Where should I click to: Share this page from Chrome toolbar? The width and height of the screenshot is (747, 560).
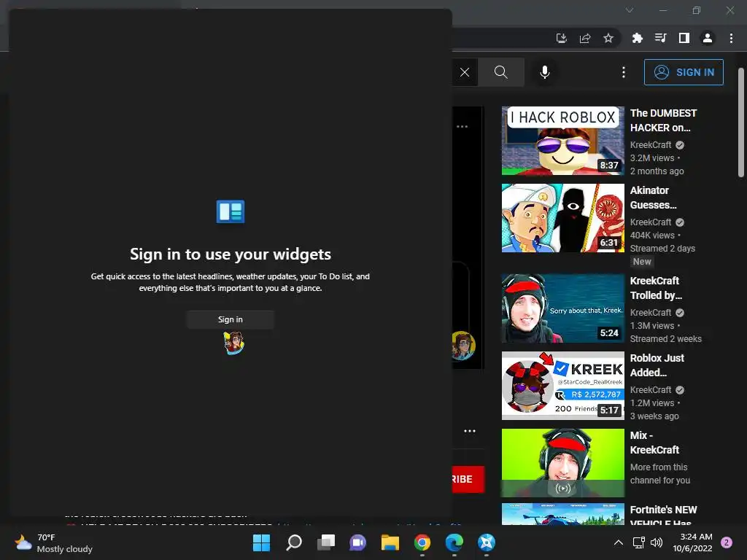point(585,38)
